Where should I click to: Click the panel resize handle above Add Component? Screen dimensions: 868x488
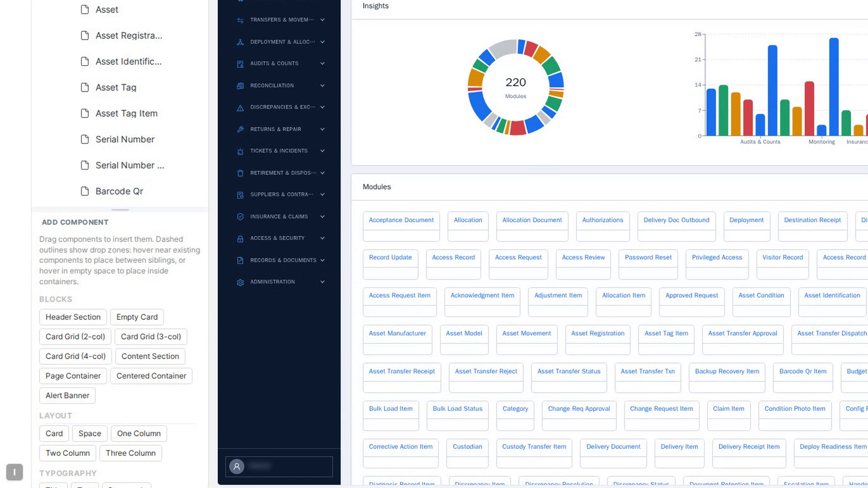coord(120,210)
